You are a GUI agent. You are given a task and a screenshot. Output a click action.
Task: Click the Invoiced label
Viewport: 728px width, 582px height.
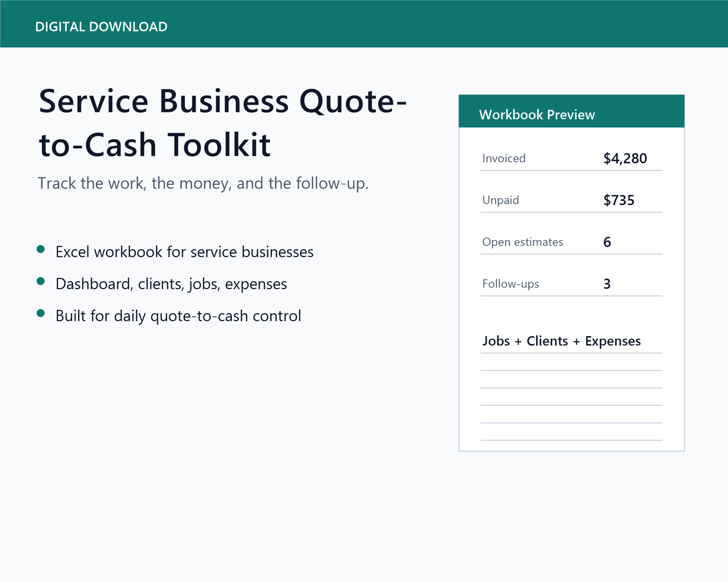click(x=504, y=158)
